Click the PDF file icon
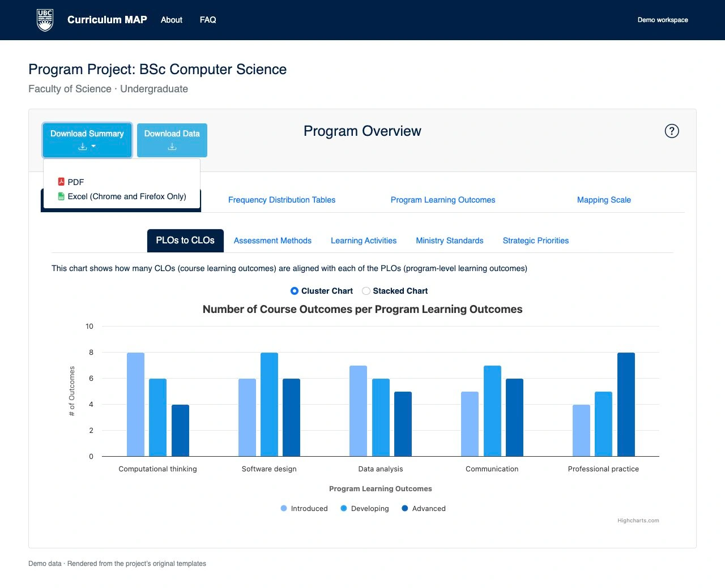 (61, 182)
